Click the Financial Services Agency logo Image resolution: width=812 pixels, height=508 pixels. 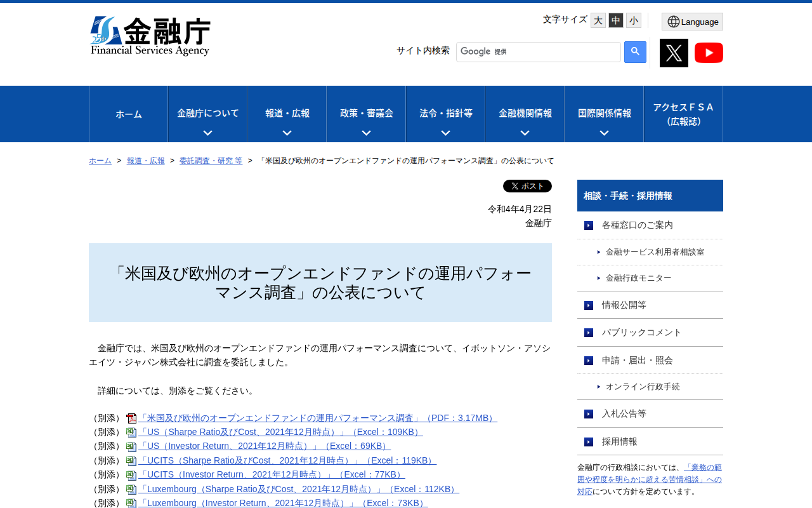tap(150, 35)
